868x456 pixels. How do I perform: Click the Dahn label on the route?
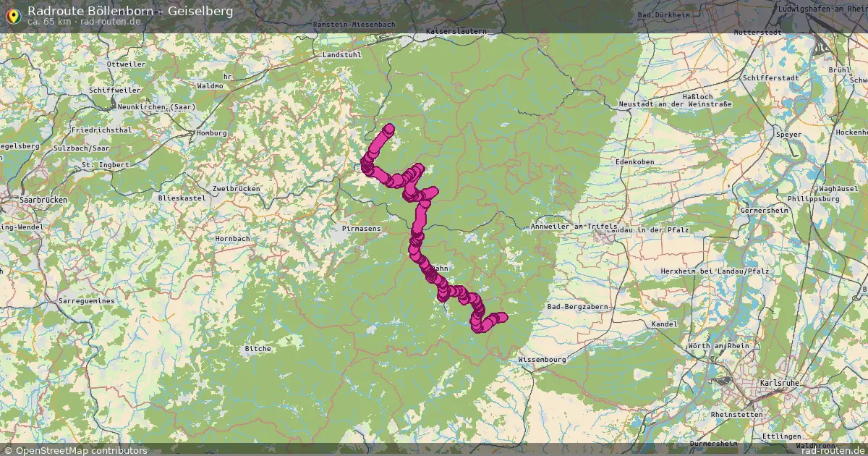coord(439,269)
